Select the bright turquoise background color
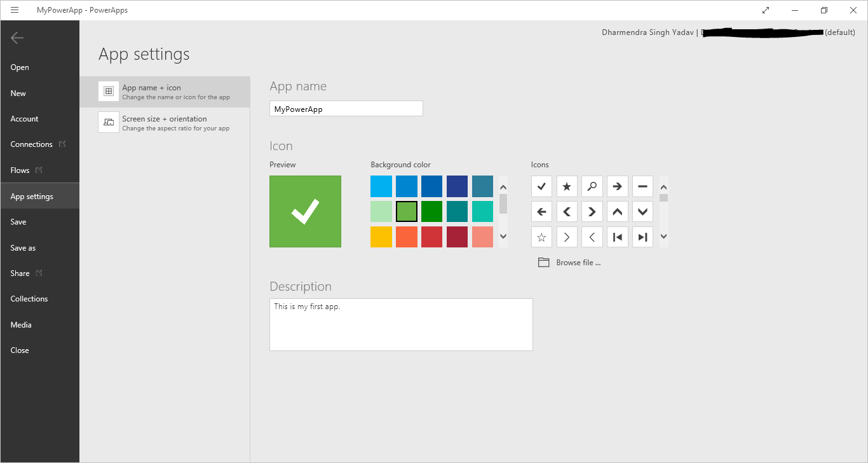The height and width of the screenshot is (463, 868). point(483,212)
